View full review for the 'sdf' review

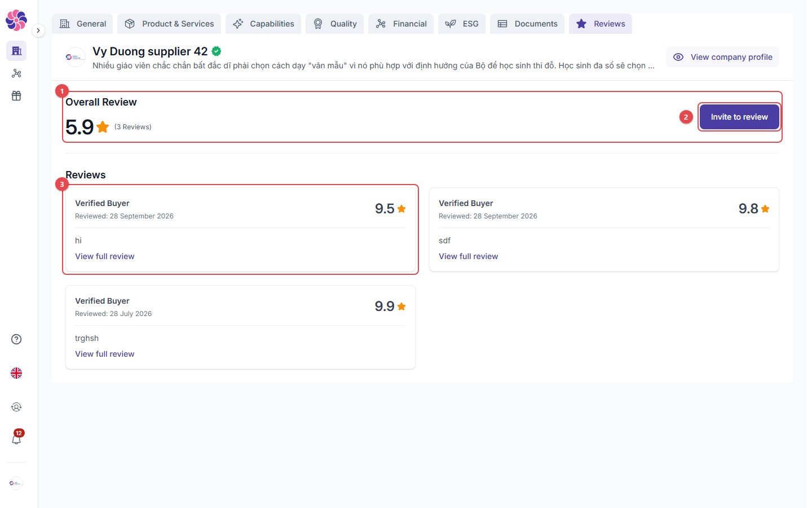coord(469,256)
